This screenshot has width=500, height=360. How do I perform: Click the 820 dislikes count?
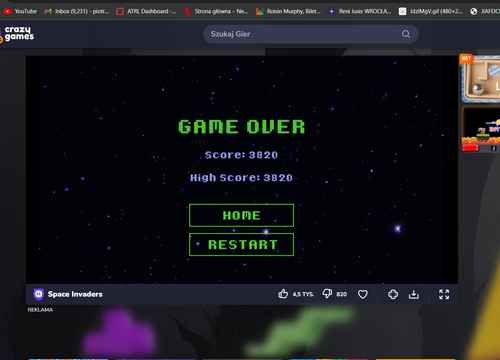click(342, 294)
